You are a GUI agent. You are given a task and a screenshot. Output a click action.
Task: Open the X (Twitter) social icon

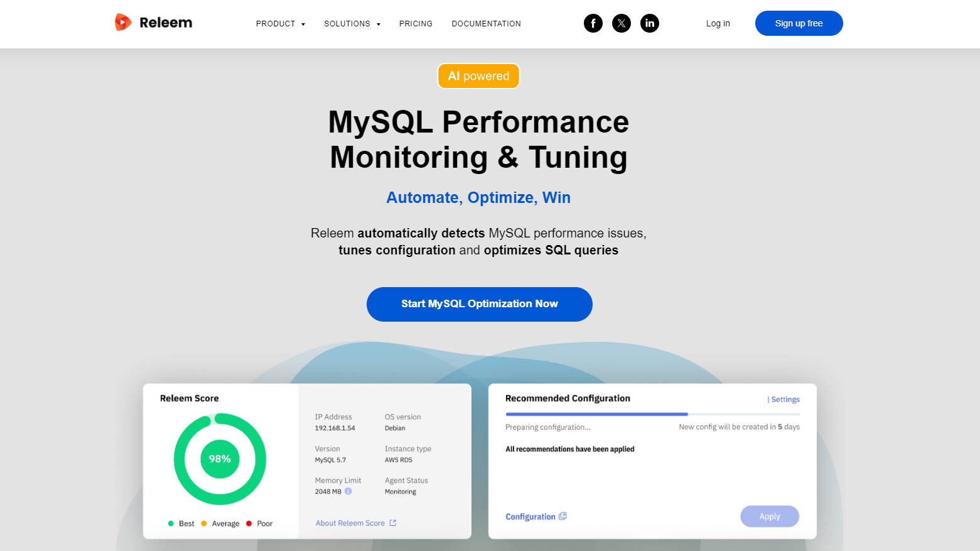(x=621, y=23)
